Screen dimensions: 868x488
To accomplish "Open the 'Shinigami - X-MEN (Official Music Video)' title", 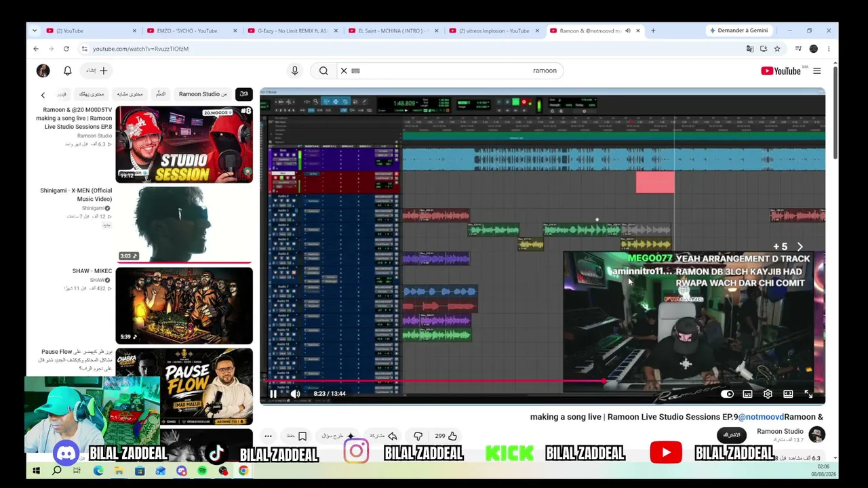I will click(x=76, y=195).
